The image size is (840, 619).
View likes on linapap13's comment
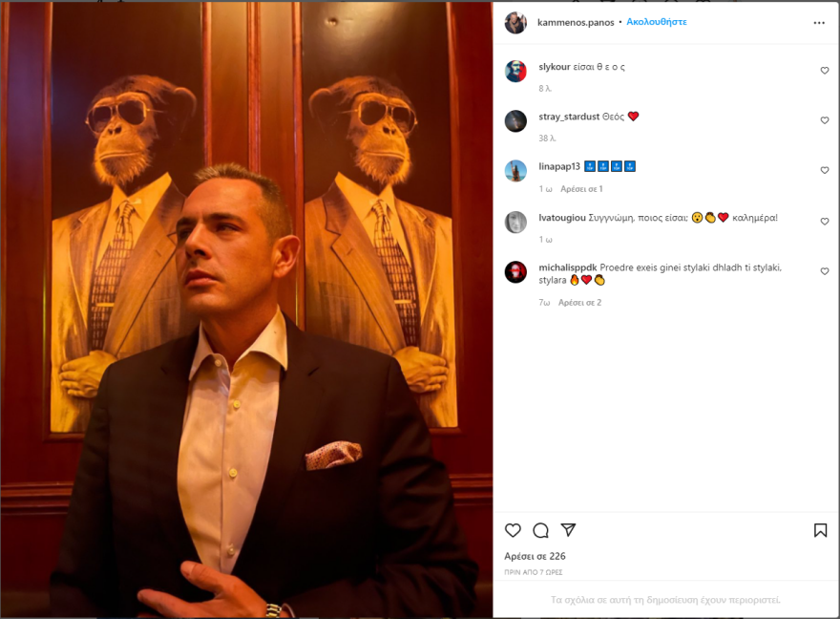click(581, 189)
